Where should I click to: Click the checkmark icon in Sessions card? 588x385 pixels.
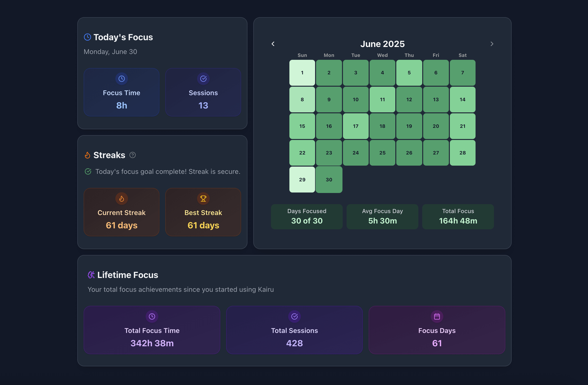click(203, 79)
